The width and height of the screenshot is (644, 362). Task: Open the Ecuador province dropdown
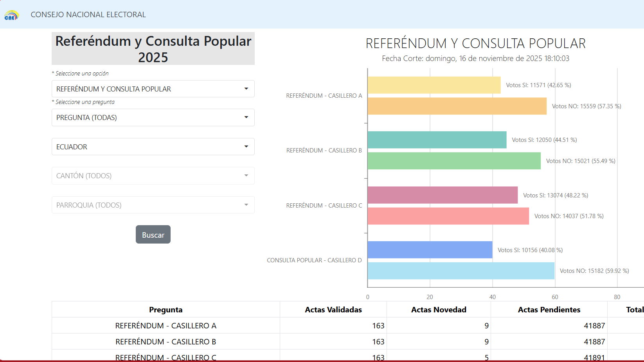pos(153,147)
